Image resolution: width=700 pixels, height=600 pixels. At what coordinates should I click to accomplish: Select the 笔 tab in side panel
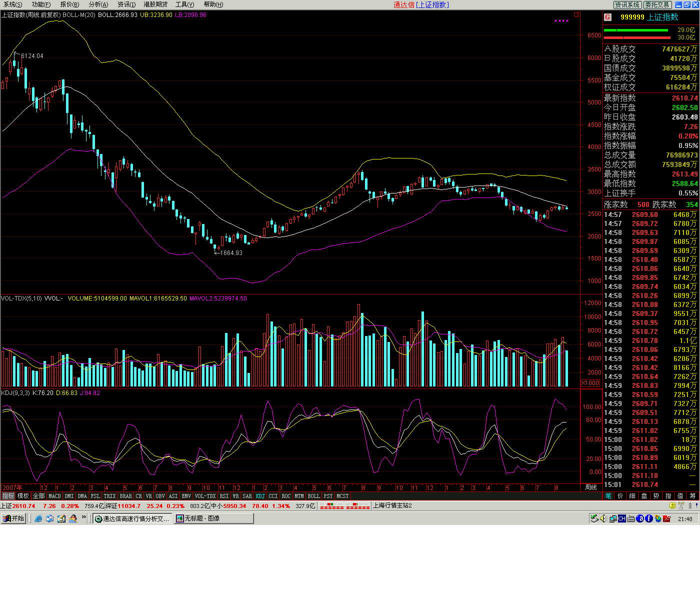pos(608,496)
